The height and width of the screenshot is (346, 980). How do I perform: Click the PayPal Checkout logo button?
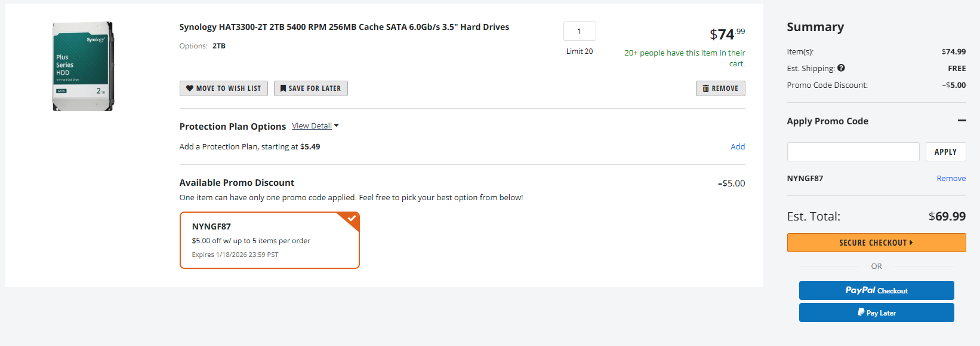876,290
